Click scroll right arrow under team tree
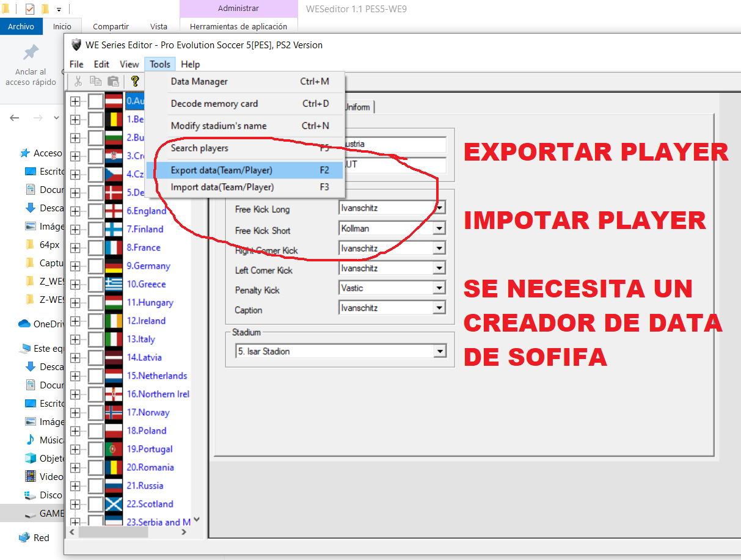The width and height of the screenshot is (741, 560). (x=184, y=533)
